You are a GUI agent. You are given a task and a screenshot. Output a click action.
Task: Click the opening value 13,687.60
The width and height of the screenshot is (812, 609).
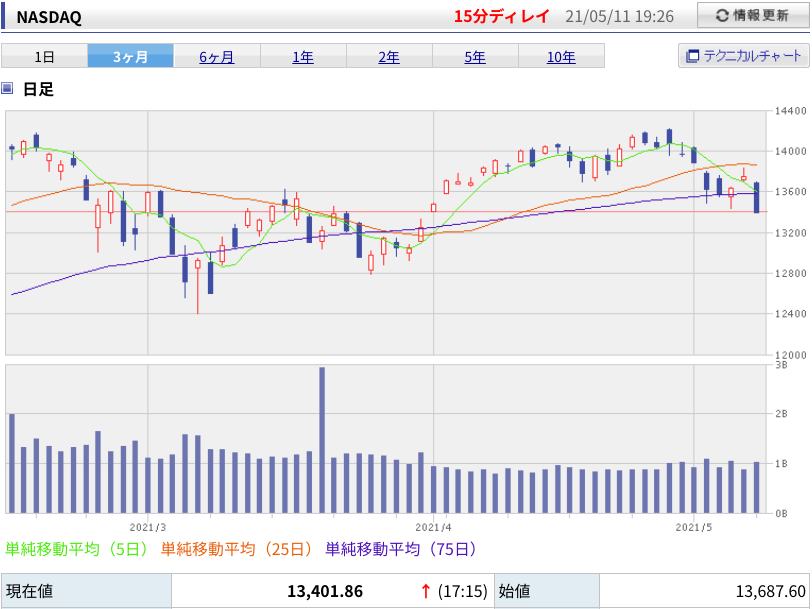pos(771,591)
